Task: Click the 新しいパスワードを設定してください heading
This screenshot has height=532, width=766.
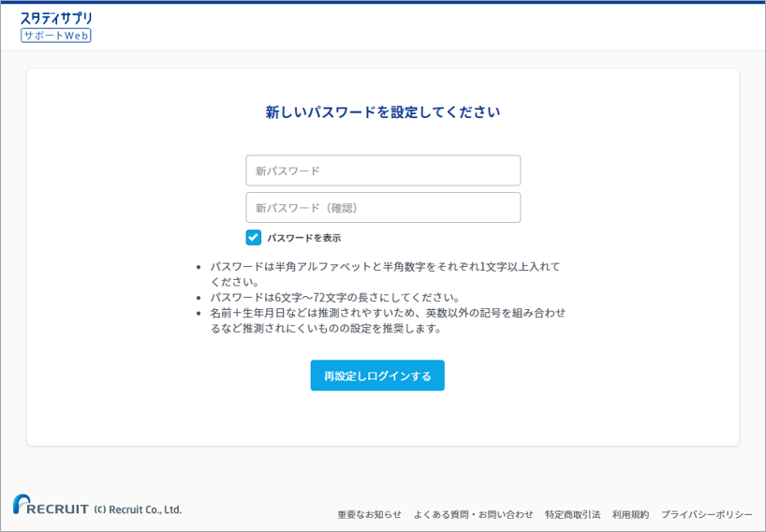Action: tap(383, 112)
